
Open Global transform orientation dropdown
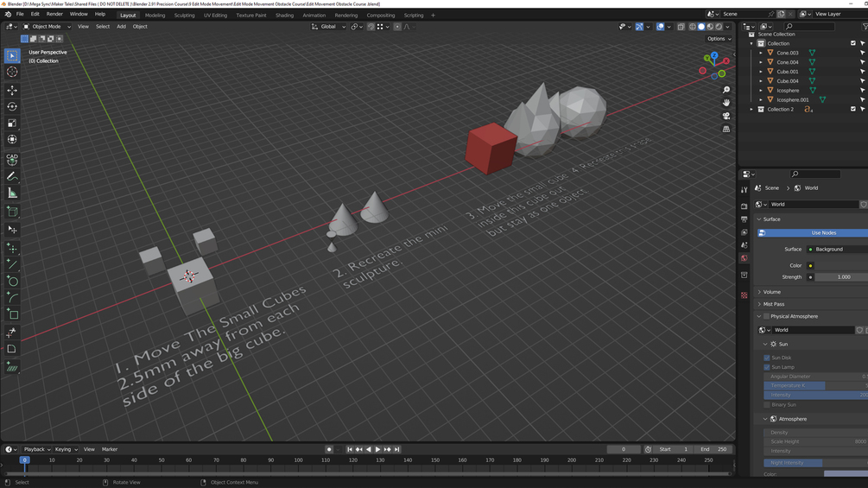click(x=328, y=27)
